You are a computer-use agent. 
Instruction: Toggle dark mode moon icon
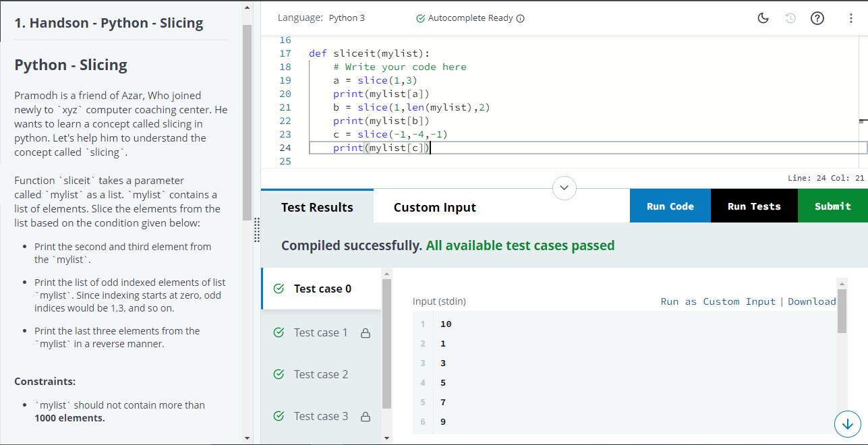[x=763, y=18]
